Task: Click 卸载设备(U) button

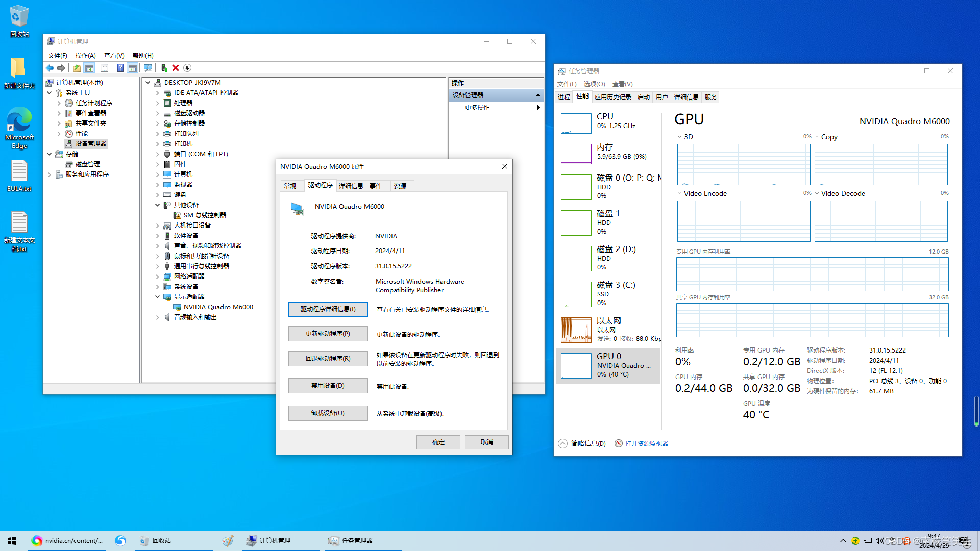Action: click(328, 413)
